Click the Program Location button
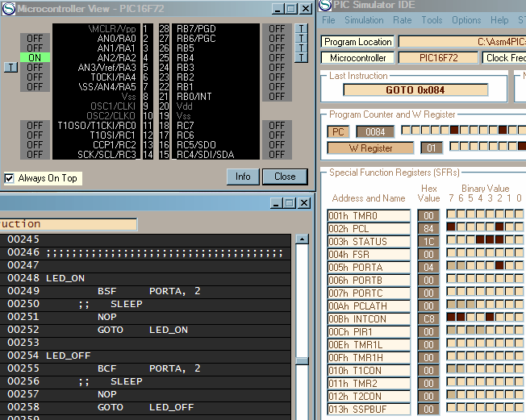Image resolution: width=526 pixels, height=420 pixels. [x=358, y=42]
